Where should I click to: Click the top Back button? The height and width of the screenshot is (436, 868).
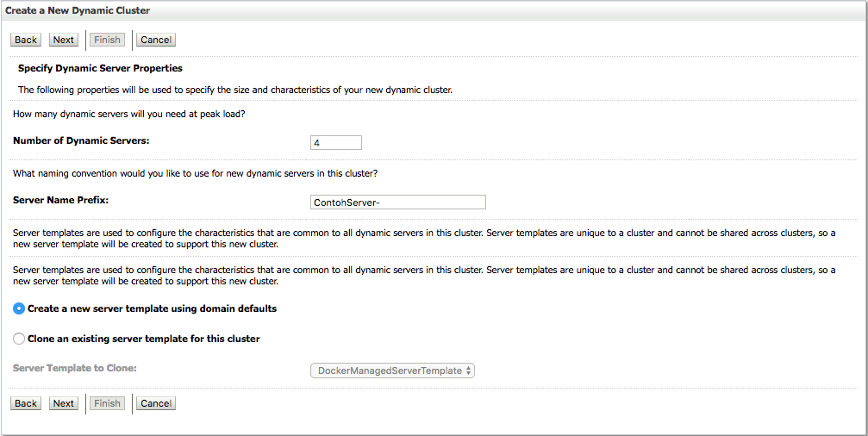tap(26, 40)
